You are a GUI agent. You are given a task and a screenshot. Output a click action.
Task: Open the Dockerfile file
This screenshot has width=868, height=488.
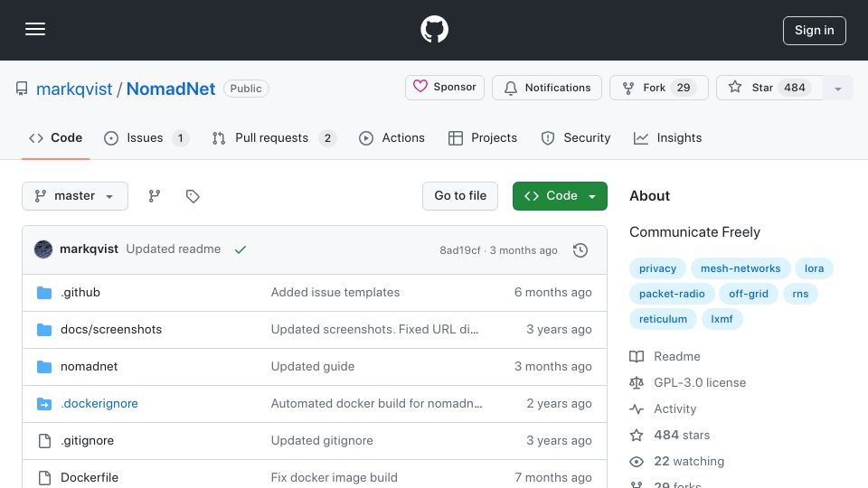pos(90,477)
